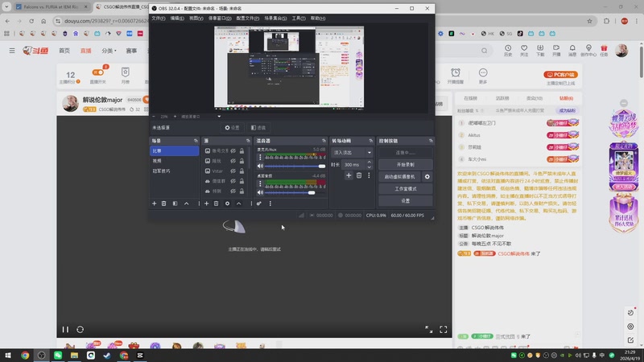Delete scene transition with trash icon
This screenshot has height=362, width=644.
coord(359,175)
